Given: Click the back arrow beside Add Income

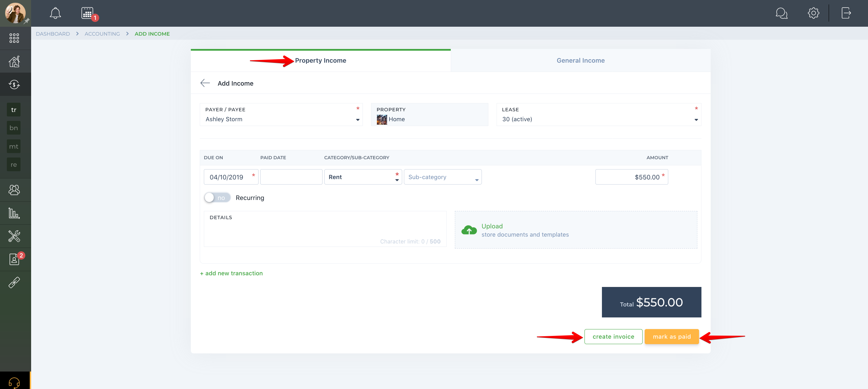Looking at the screenshot, I should [x=205, y=83].
